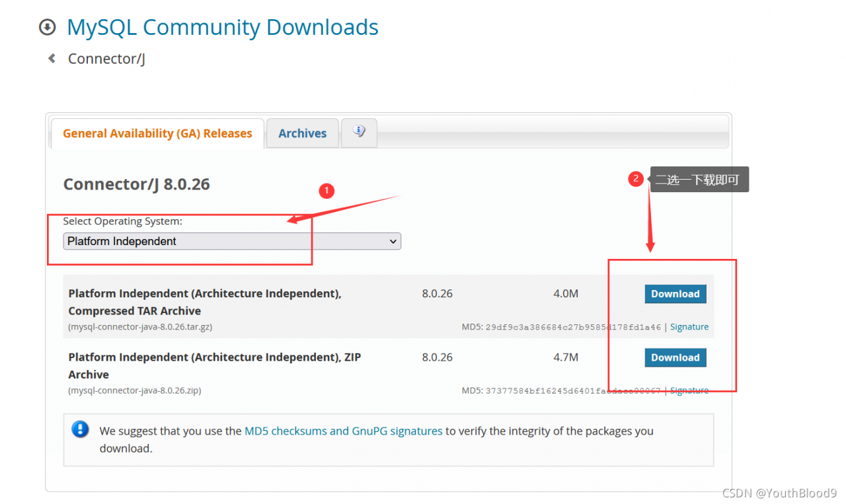Screen dimensions: 846x504
Task: Open the information icon tab
Action: (x=359, y=131)
